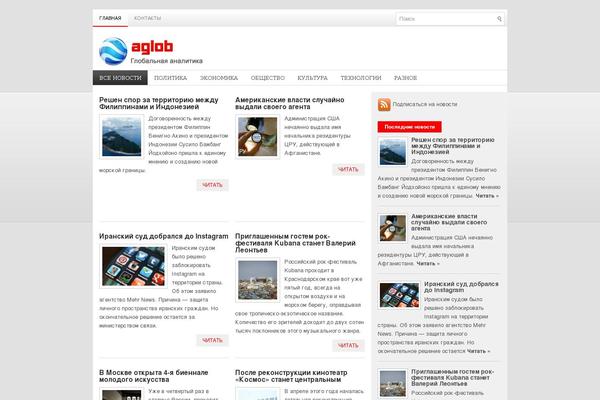Open the Philippines and Indonesia dispute headline
Viewport: 600px width, 400px height.
[158, 103]
